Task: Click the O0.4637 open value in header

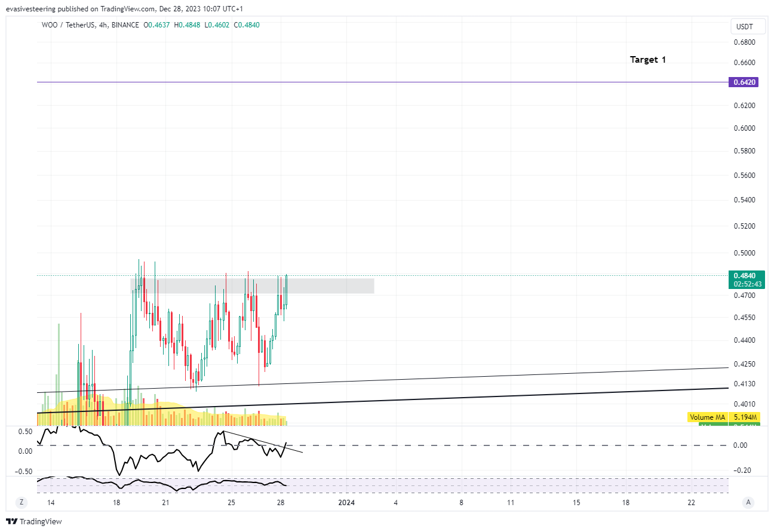Action: point(157,25)
